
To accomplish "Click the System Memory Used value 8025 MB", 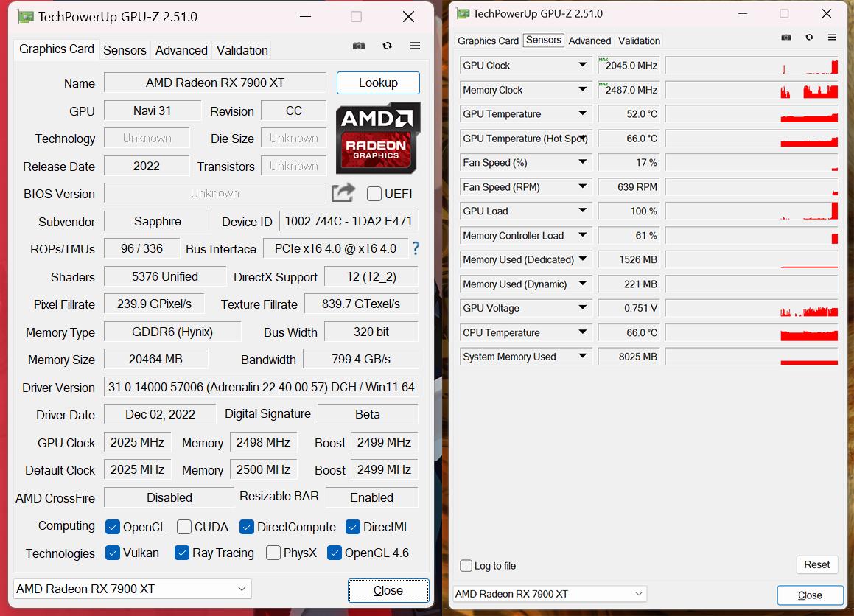I will pyautogui.click(x=629, y=357).
